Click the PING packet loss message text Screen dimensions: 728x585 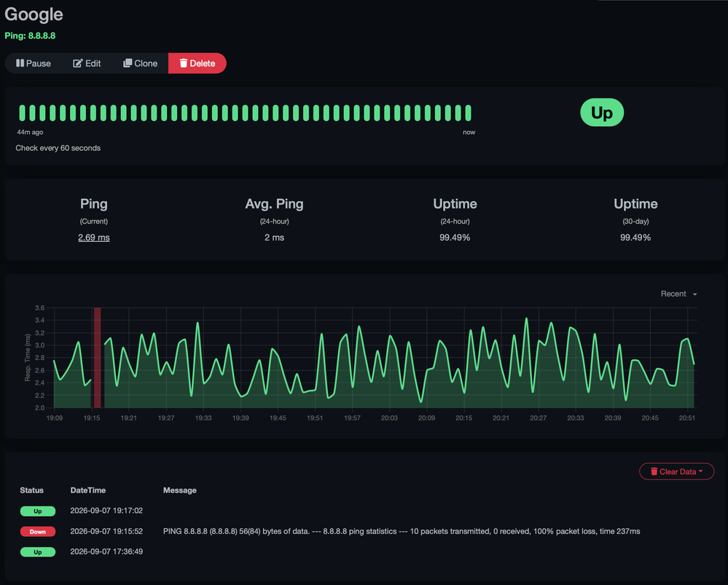click(x=402, y=531)
